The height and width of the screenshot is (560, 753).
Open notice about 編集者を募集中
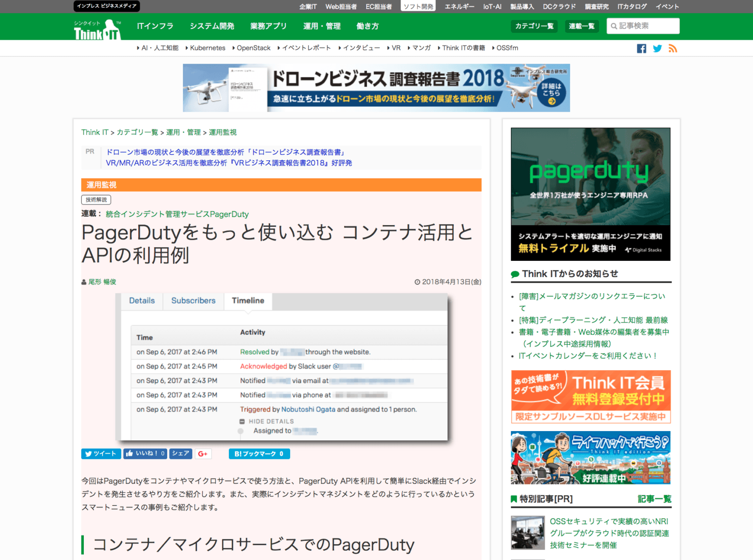pos(594,338)
